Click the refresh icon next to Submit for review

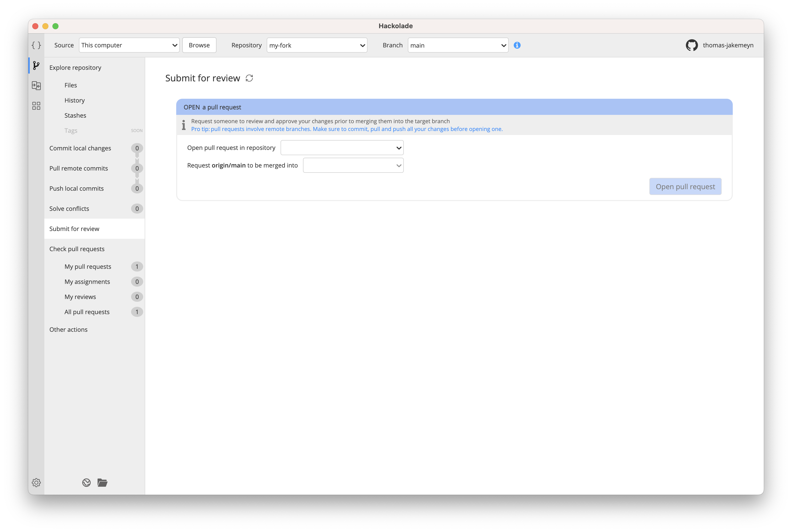(250, 78)
